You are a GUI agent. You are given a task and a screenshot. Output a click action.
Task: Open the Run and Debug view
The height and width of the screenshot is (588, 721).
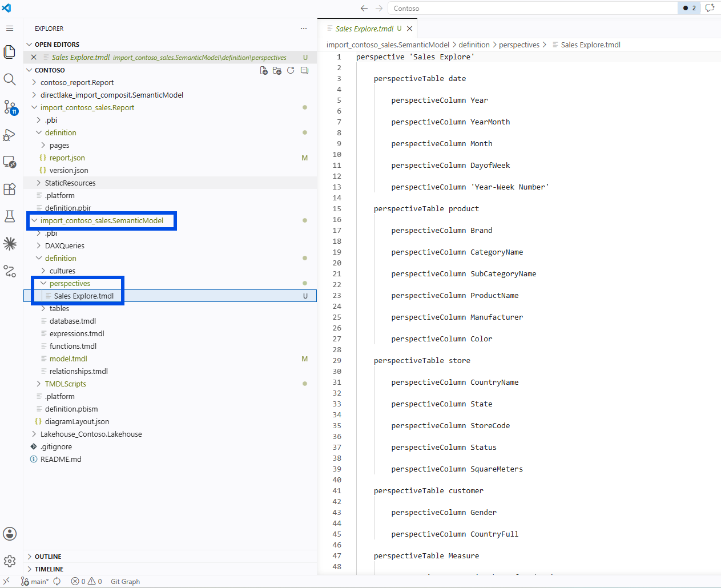coord(10,135)
